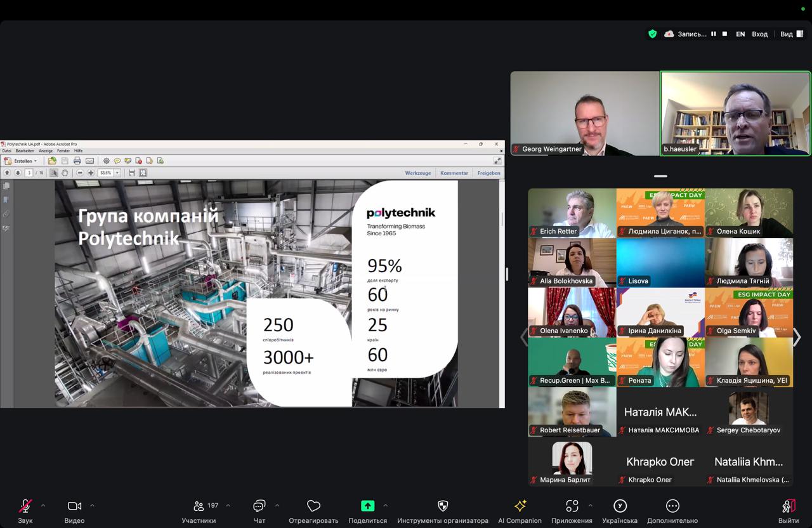Expand share options arrow next to Поделиться
This screenshot has width=812, height=528.
(x=385, y=506)
